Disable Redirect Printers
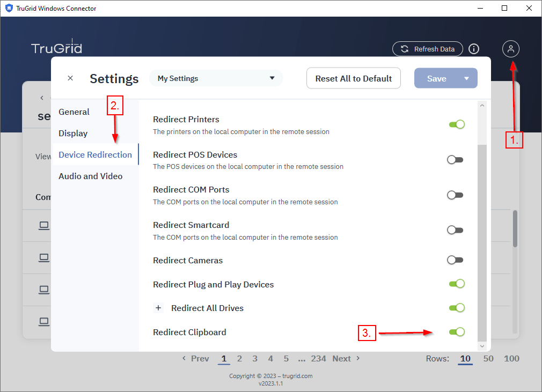Image resolution: width=542 pixels, height=392 pixels. coord(457,124)
